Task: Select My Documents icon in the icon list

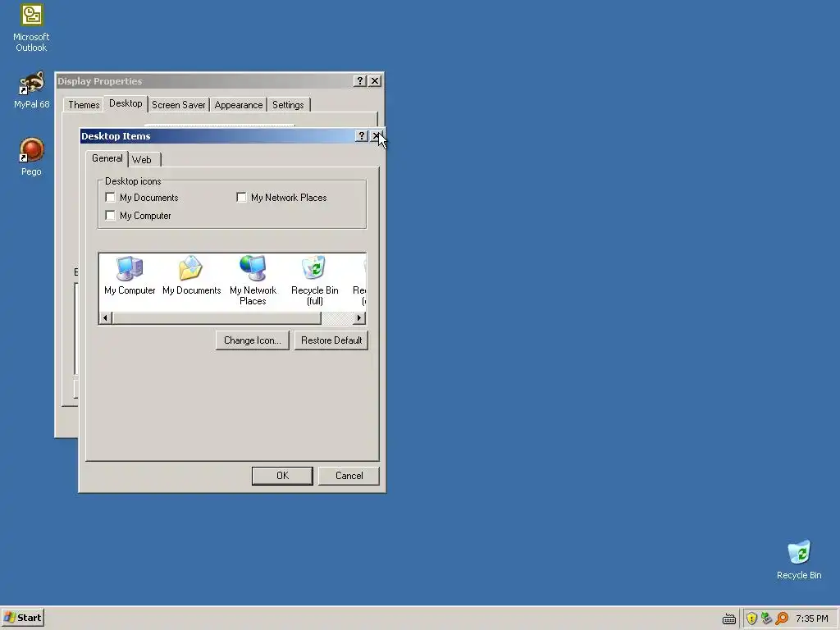Action: (191, 276)
